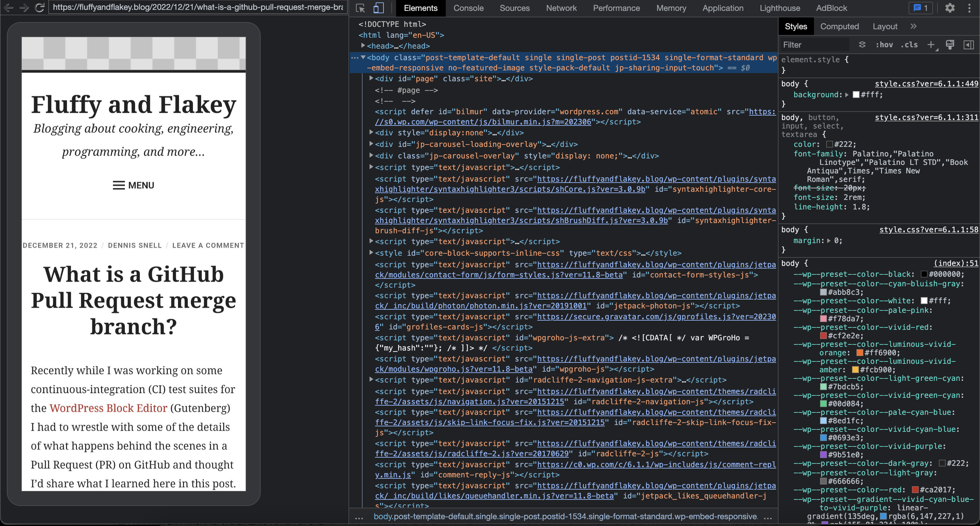The image size is (980, 526).
Task: Open vivid-purple #9b51e0 color swatch
Action: (823, 455)
